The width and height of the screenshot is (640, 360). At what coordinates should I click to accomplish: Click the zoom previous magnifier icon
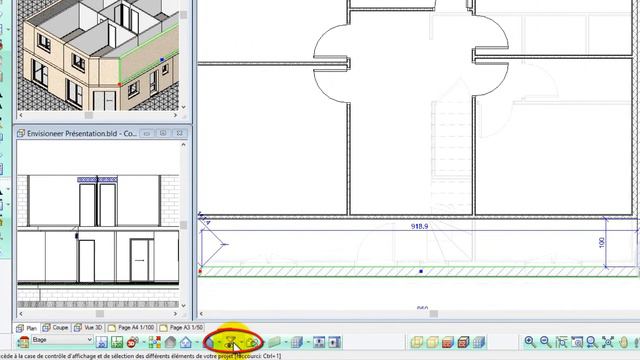click(592, 342)
